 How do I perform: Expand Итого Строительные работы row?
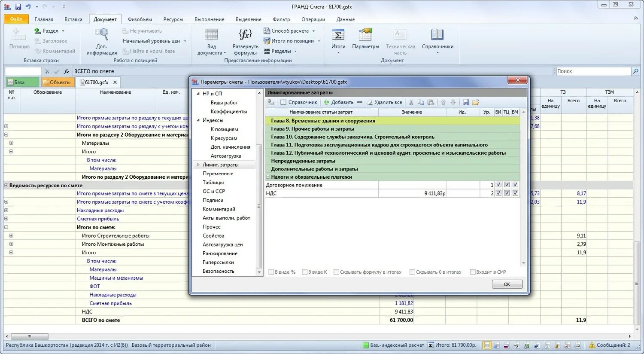(11, 235)
